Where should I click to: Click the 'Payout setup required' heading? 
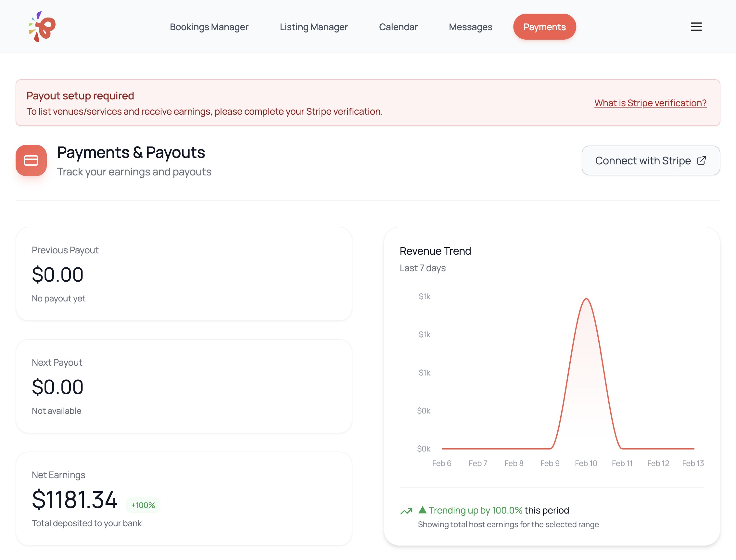tap(80, 96)
